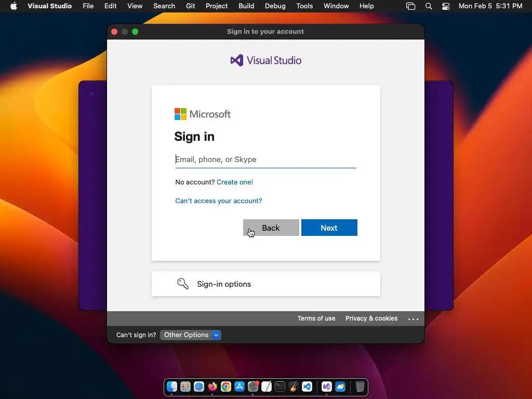Open the Sign-in options panel
The height and width of the screenshot is (399, 532).
point(265,284)
